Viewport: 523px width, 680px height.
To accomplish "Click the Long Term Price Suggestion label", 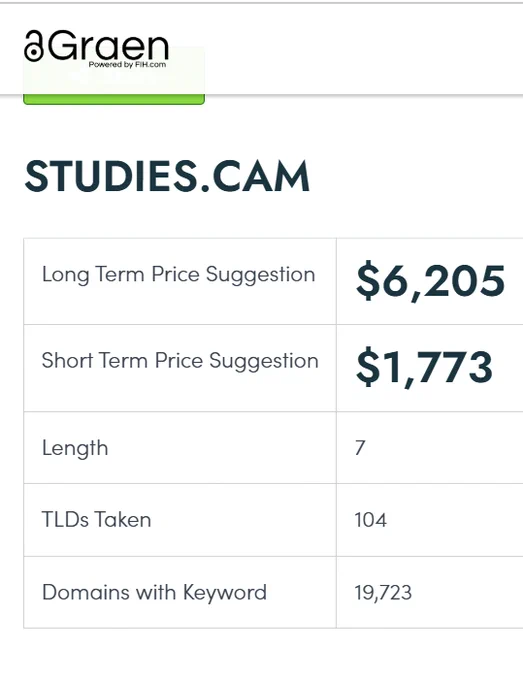I will [x=178, y=275].
